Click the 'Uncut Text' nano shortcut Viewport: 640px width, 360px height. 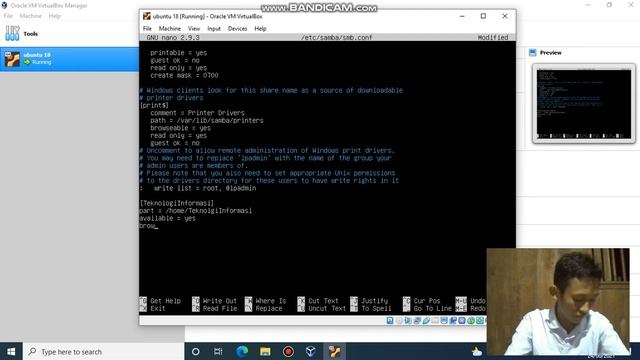coord(327,309)
